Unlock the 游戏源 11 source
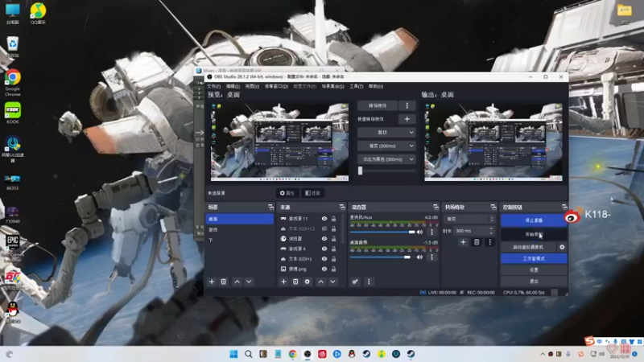 click(333, 219)
